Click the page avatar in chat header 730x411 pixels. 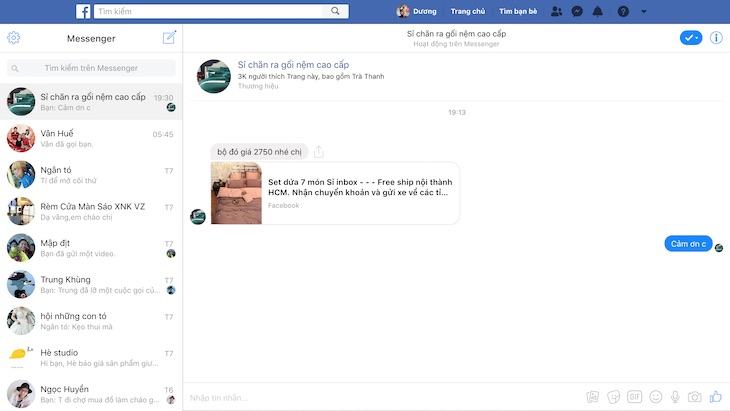click(214, 76)
